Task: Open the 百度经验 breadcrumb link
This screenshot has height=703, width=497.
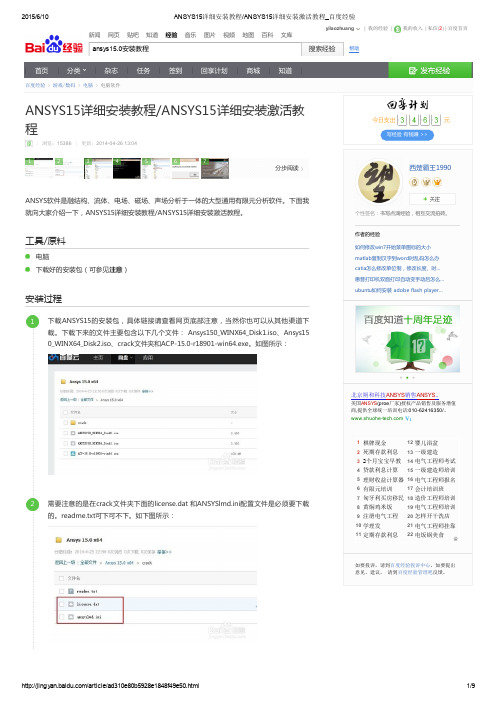Action: click(x=35, y=85)
